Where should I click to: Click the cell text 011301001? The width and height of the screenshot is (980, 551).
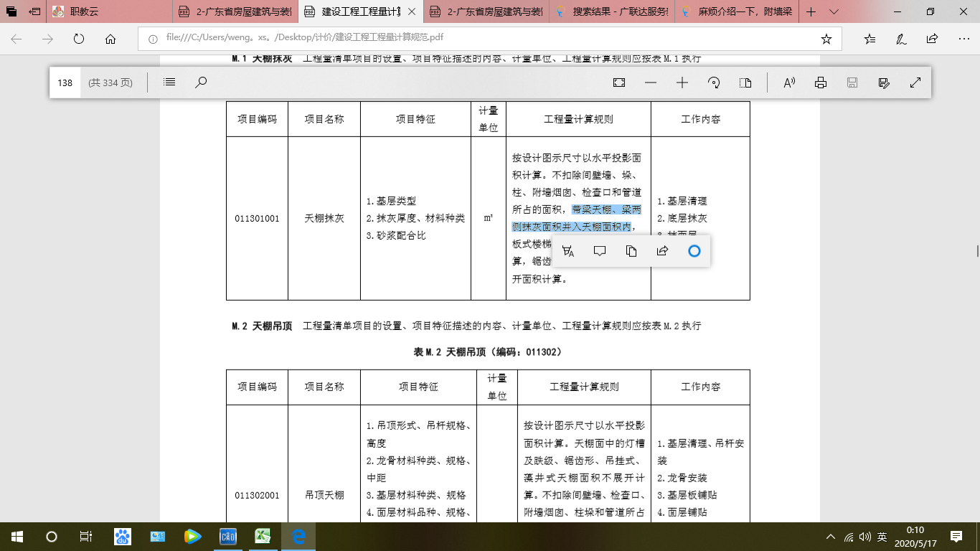257,218
